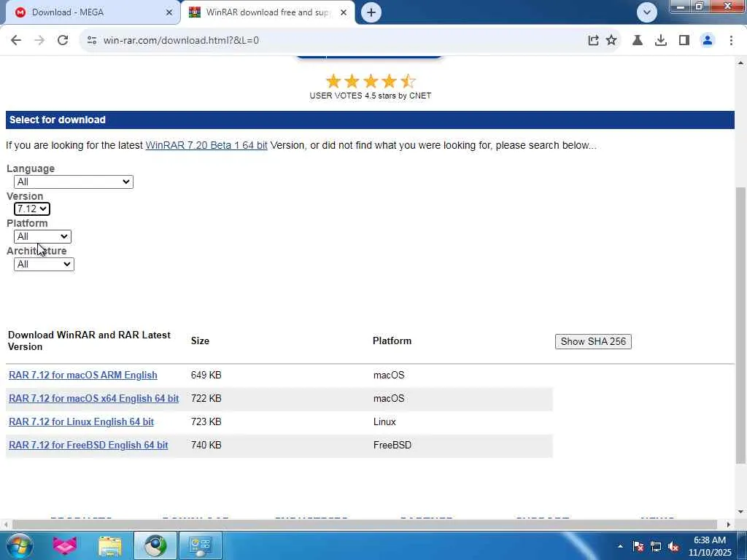747x560 pixels.
Task: Click the browser forward arrow
Action: point(39,41)
